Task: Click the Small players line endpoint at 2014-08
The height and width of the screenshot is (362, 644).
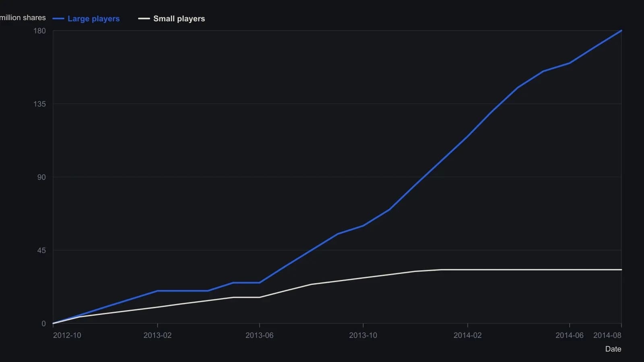Action: click(621, 269)
